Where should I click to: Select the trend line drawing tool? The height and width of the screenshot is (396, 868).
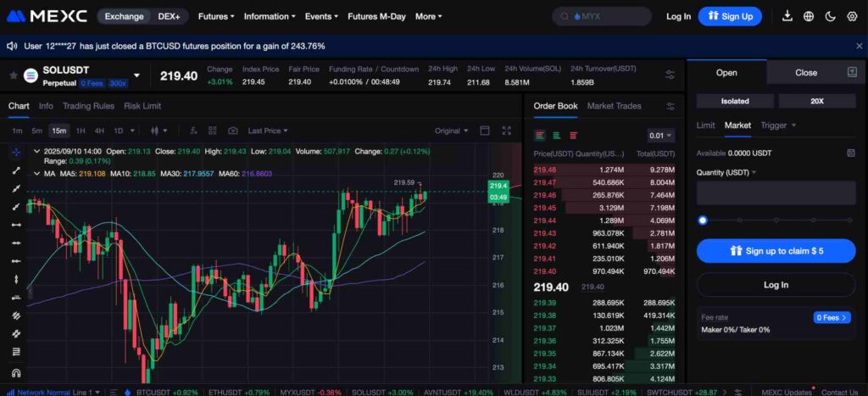click(x=16, y=170)
